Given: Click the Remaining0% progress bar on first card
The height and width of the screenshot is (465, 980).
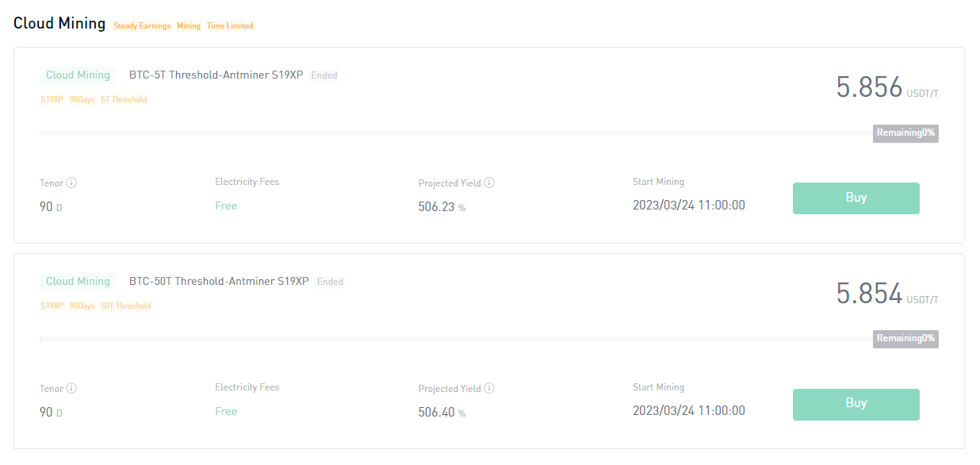Looking at the screenshot, I should click(905, 133).
